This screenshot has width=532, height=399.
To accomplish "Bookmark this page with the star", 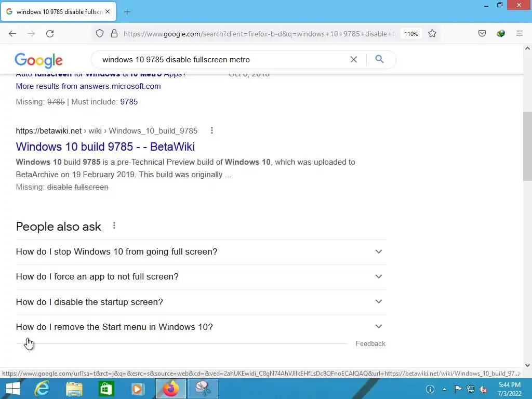I will coord(432,34).
